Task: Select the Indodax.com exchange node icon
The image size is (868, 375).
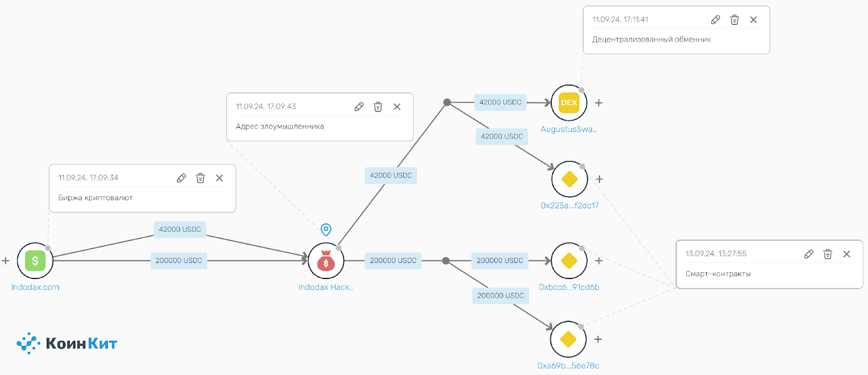Action: point(35,260)
